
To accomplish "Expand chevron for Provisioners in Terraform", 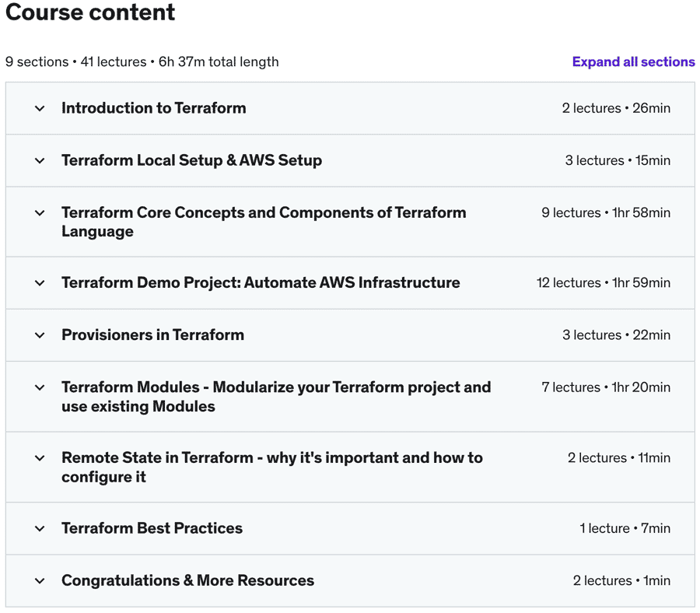I will (40, 335).
